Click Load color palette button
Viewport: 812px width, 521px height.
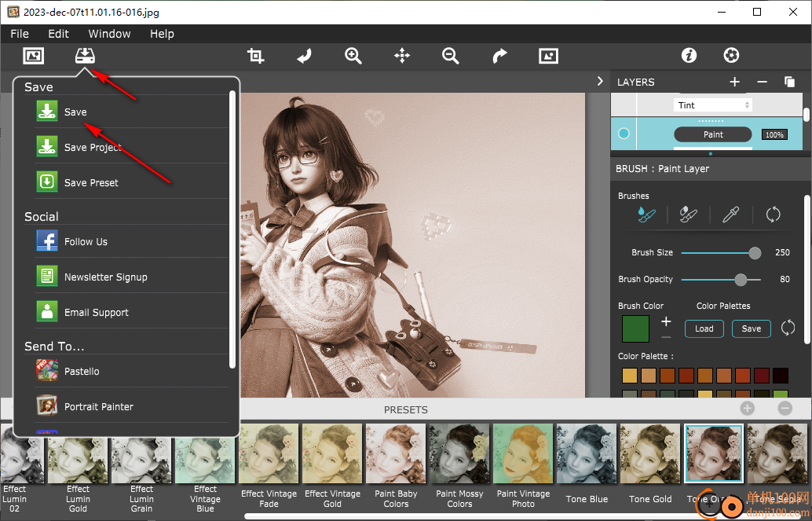point(704,328)
